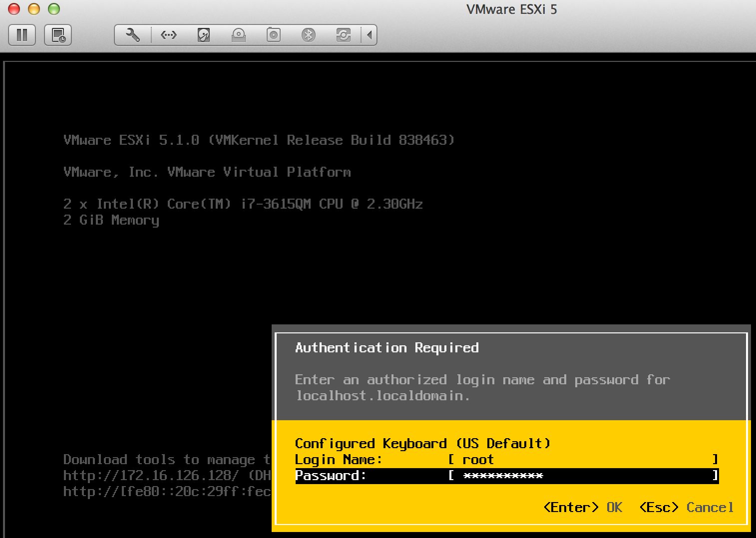
Task: Select the Configured Keyboard (US Default) text
Action: pos(423,443)
